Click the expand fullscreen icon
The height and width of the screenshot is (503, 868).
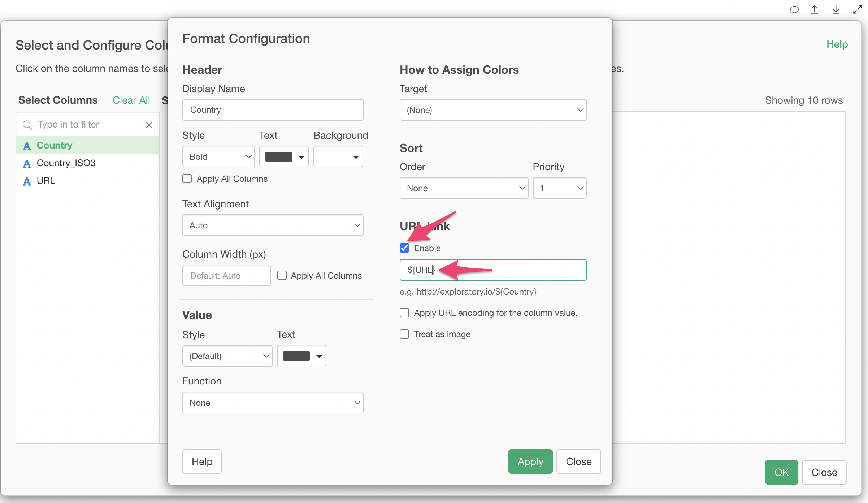857,10
